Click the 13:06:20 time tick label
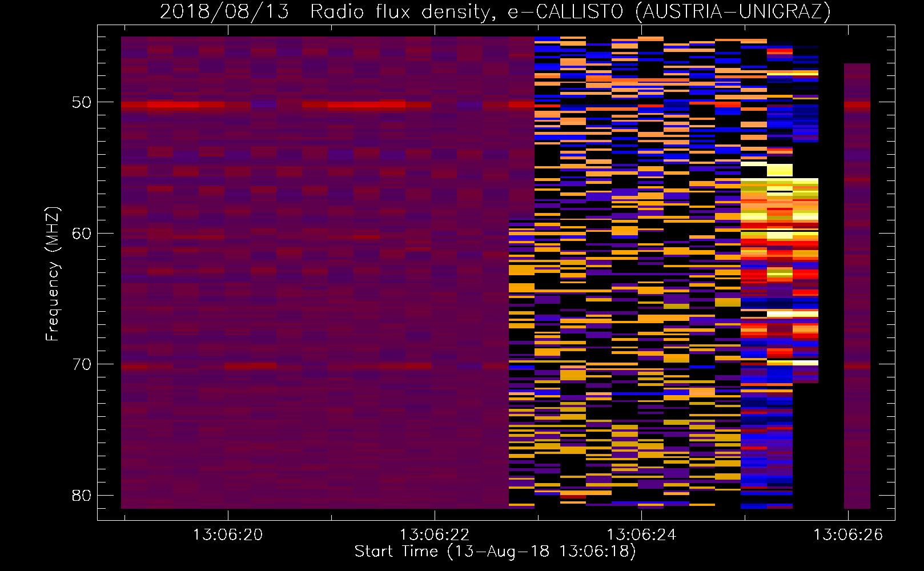Viewport: 924px width, 571px height. click(228, 535)
